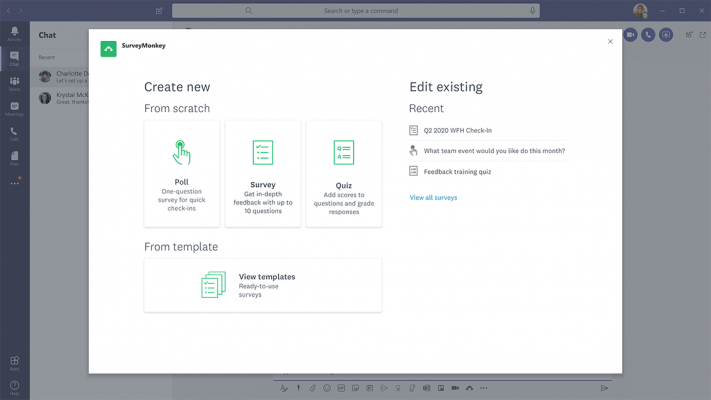Open the Q2 2020 WFH Check-In survey

coord(487,130)
